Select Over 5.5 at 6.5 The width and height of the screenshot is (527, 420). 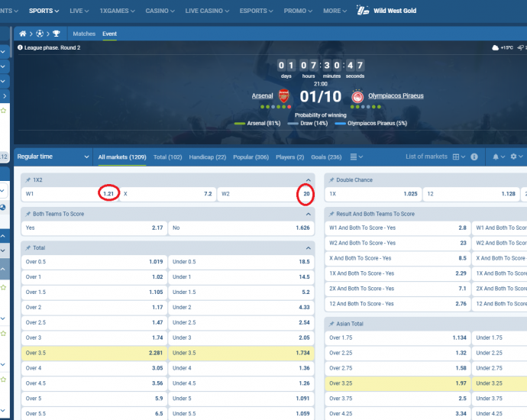click(x=94, y=414)
